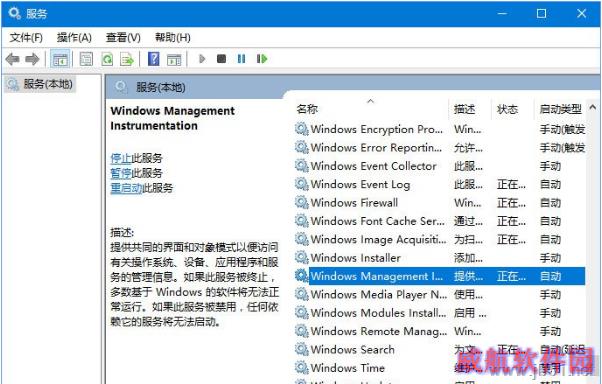Image resolution: width=602 pixels, height=384 pixels.
Task: Open the Properties toolbar icon
Action: click(x=86, y=59)
